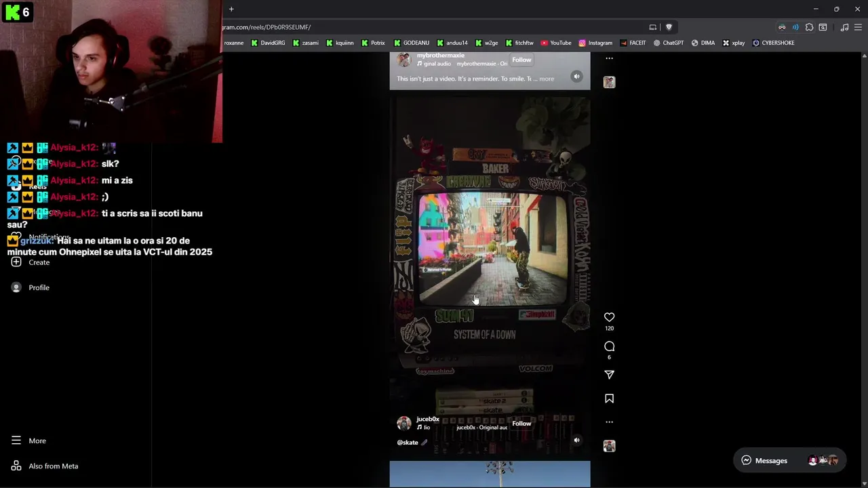This screenshot has height=488, width=868.
Task: Open the tab search window icon
Action: (x=823, y=27)
